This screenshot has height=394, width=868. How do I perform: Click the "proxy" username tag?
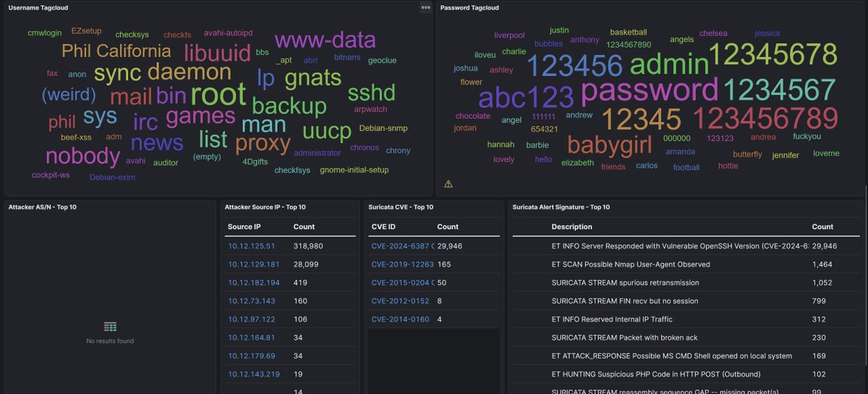point(263,142)
